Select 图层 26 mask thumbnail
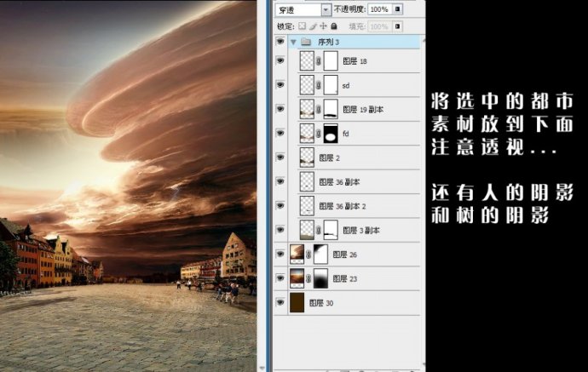Viewport: 588px width, 372px height. point(320,254)
